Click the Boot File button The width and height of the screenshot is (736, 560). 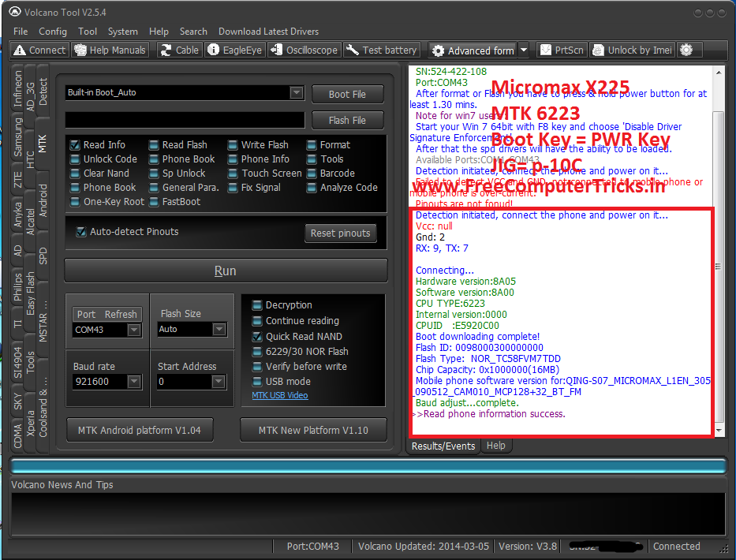pyautogui.click(x=347, y=94)
